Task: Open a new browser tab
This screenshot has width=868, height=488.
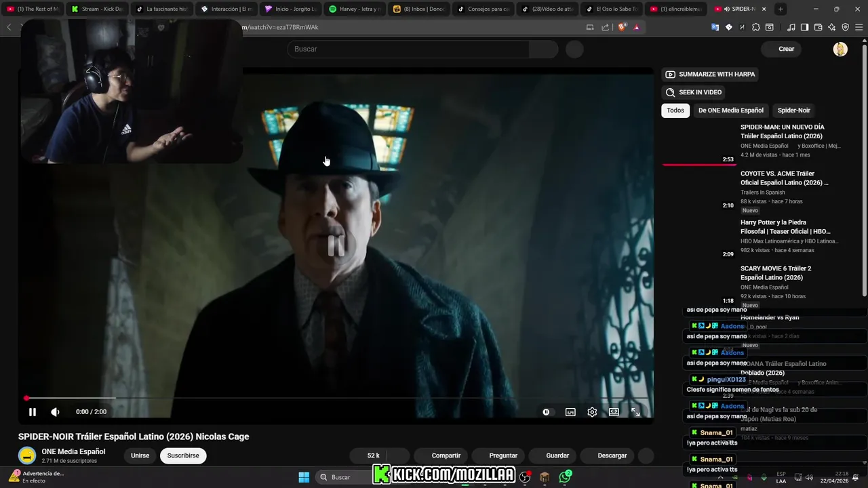Action: [781, 9]
